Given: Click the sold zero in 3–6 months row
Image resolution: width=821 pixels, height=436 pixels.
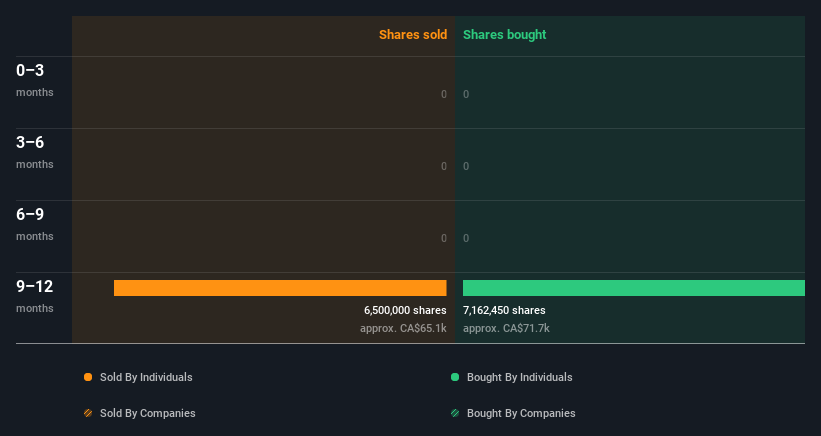Looking at the screenshot, I should point(443,166).
